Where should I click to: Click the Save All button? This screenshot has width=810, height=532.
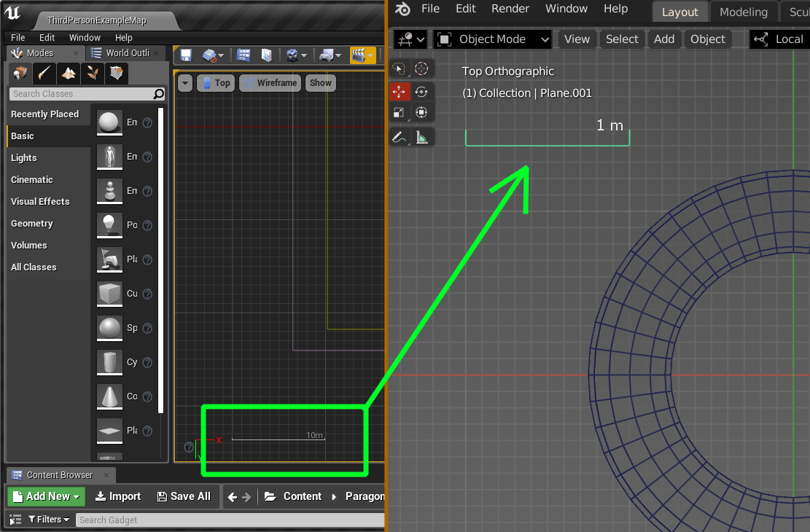click(184, 496)
